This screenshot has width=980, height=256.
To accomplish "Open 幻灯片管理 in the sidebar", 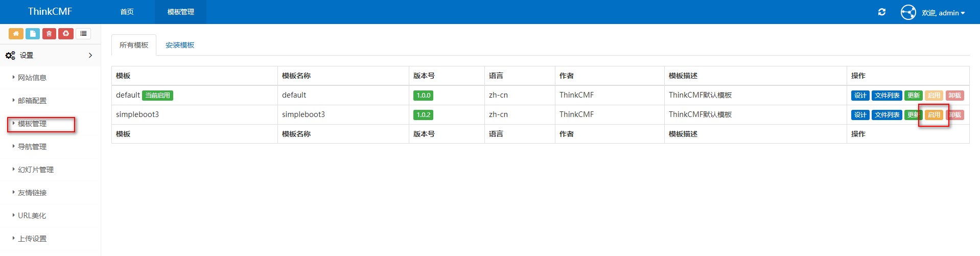I will (x=36, y=170).
